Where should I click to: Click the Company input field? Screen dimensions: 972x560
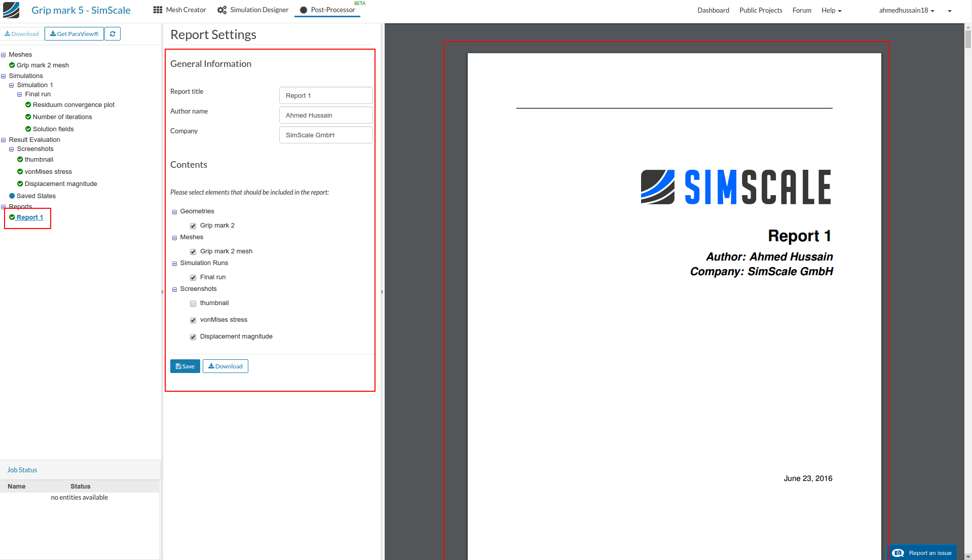[326, 135]
